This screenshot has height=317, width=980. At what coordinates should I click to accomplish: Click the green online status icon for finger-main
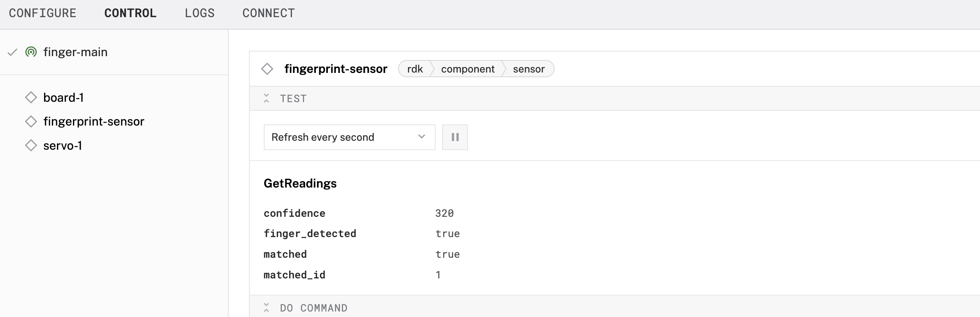(x=31, y=52)
